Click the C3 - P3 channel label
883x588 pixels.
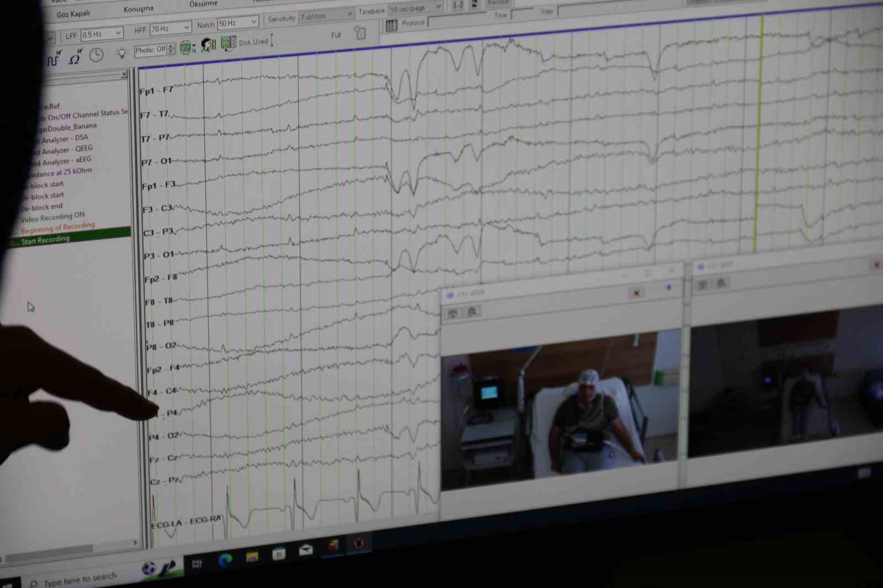click(x=159, y=232)
